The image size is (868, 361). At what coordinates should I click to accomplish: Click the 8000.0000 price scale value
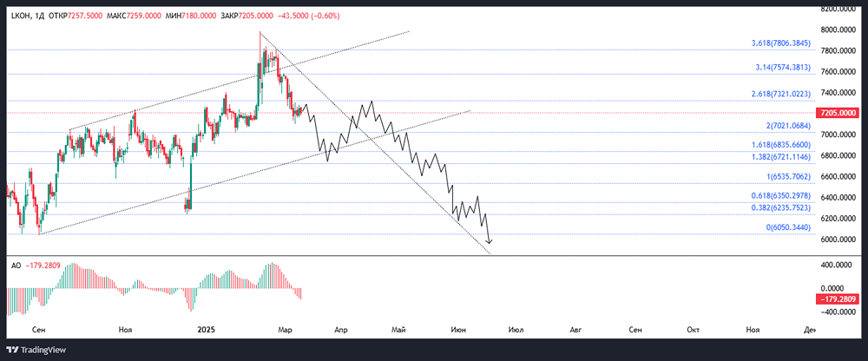coord(837,30)
